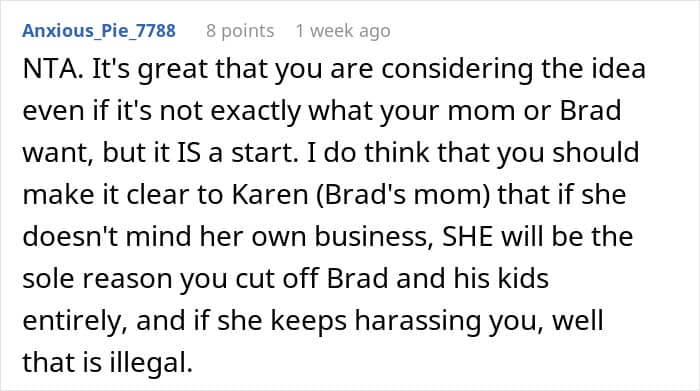Click the word business in the comment
The width and height of the screenshot is (700, 391).
[x=372, y=236]
